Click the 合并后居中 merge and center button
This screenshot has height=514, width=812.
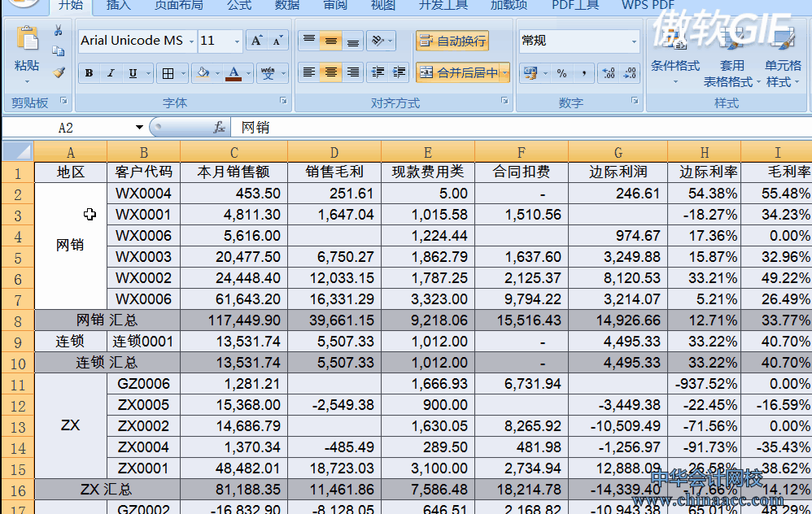tap(458, 73)
